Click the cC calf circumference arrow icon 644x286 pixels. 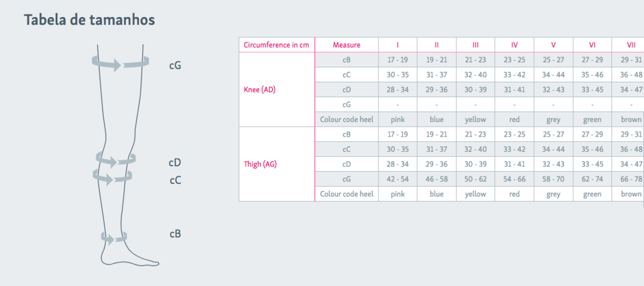click(113, 176)
